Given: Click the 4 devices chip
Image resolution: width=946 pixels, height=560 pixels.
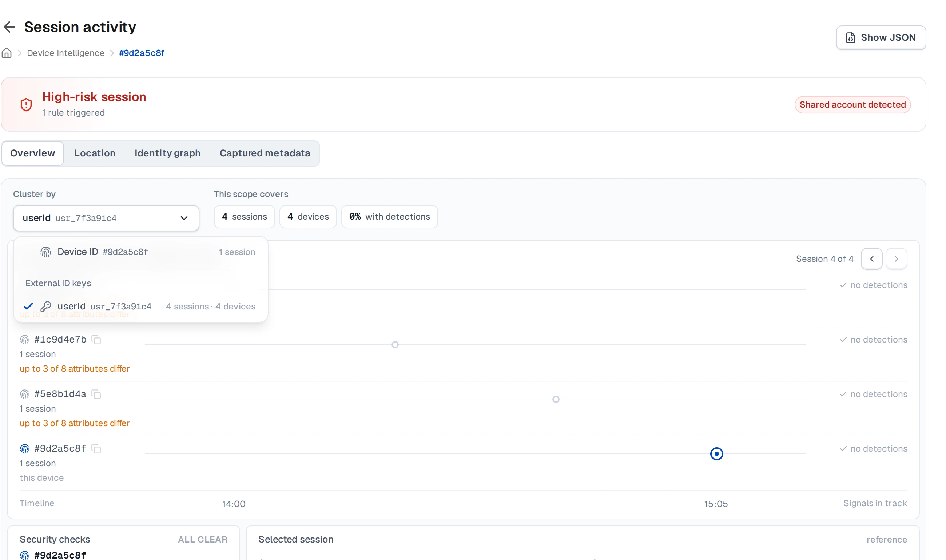Looking at the screenshot, I should 308,217.
